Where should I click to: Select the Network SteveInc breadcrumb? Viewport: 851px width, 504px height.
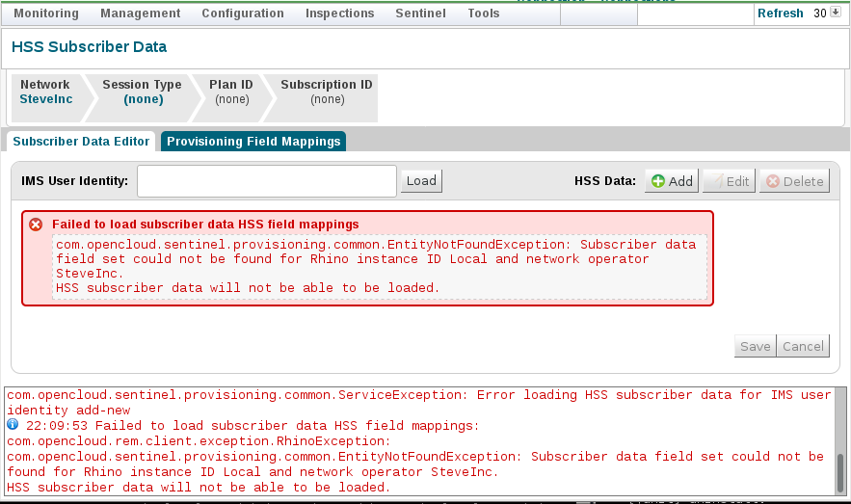46,97
